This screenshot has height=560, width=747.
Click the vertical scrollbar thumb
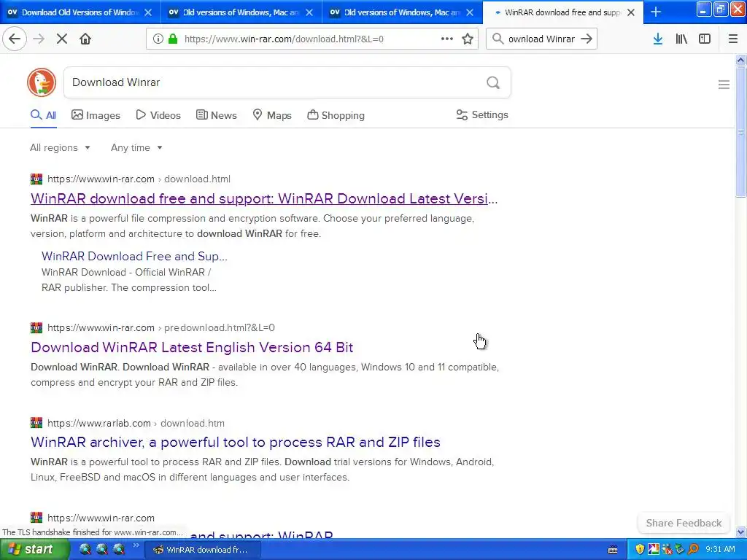740,131
